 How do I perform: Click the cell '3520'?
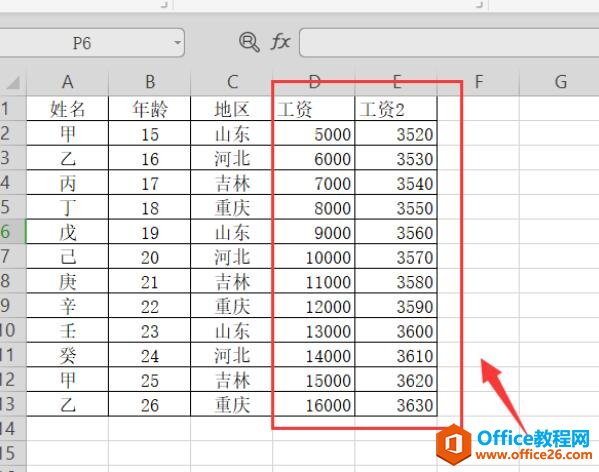click(396, 133)
